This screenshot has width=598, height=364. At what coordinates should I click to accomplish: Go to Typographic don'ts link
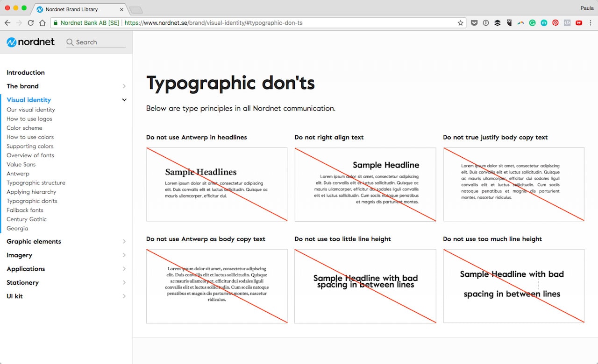click(x=32, y=201)
